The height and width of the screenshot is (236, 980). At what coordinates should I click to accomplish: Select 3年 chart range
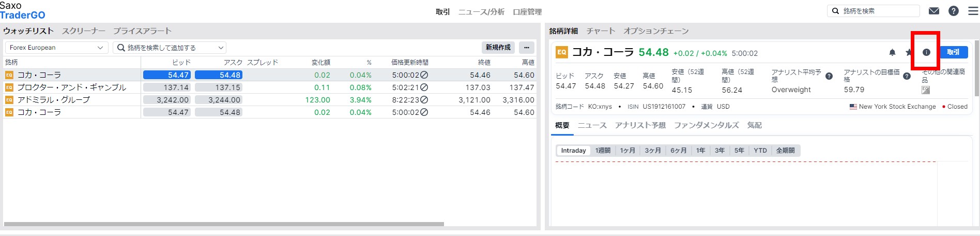[720, 151]
